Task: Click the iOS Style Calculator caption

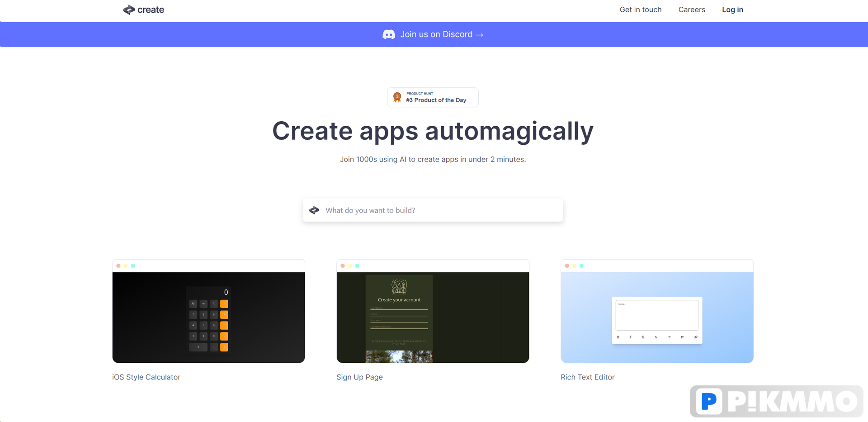Action: (x=146, y=377)
